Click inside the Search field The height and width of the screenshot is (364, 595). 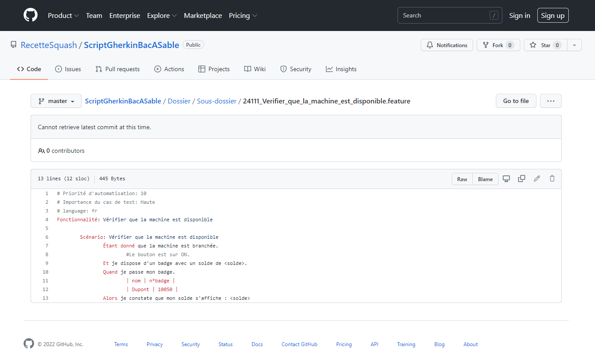click(x=441, y=15)
